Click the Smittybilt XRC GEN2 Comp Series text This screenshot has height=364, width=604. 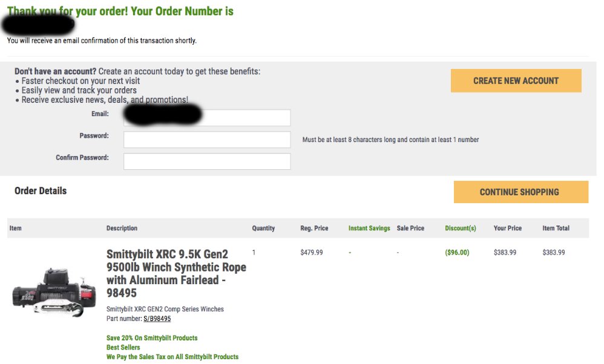(x=165, y=309)
